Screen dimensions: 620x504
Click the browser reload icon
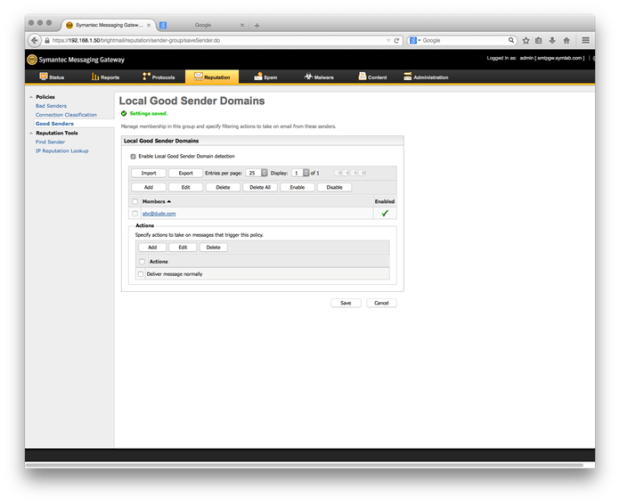[397, 41]
